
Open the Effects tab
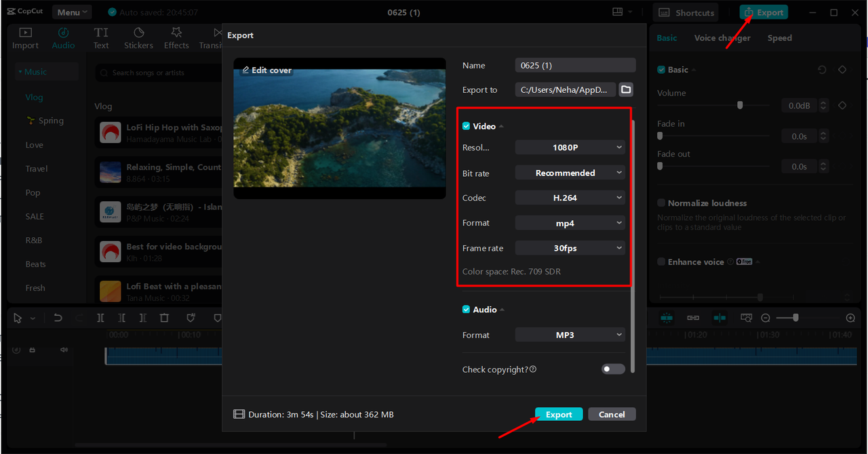click(176, 38)
